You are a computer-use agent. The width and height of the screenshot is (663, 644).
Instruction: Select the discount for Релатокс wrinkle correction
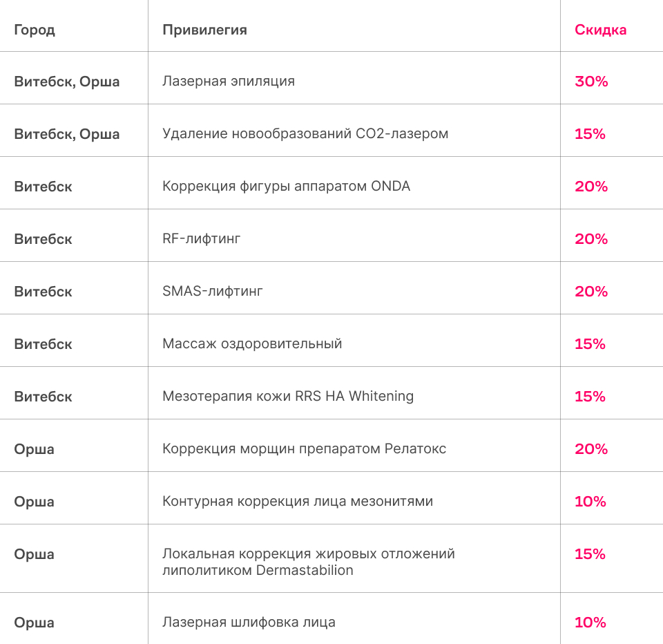(x=591, y=449)
